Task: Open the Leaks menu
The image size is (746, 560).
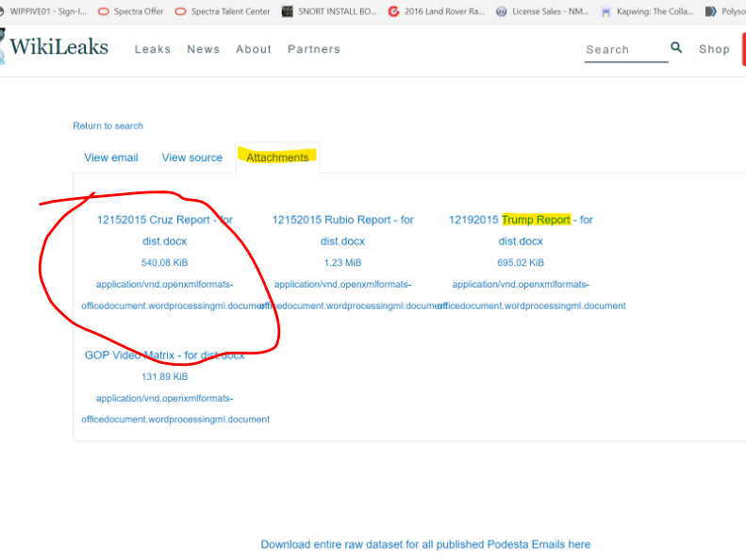Action: coord(152,49)
